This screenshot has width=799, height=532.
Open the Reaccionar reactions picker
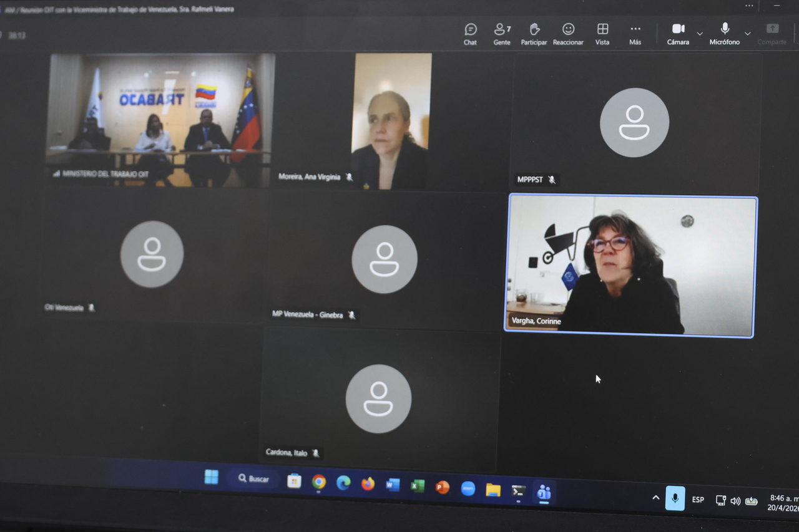(568, 34)
